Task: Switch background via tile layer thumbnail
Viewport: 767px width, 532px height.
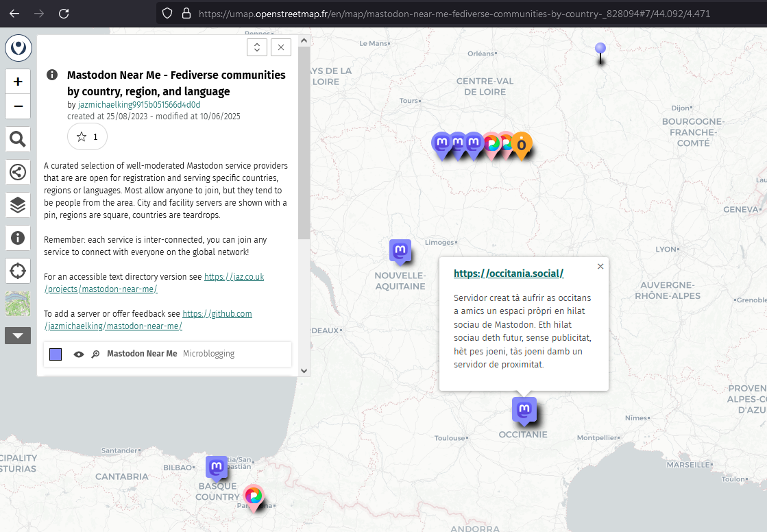Action: pos(18,304)
